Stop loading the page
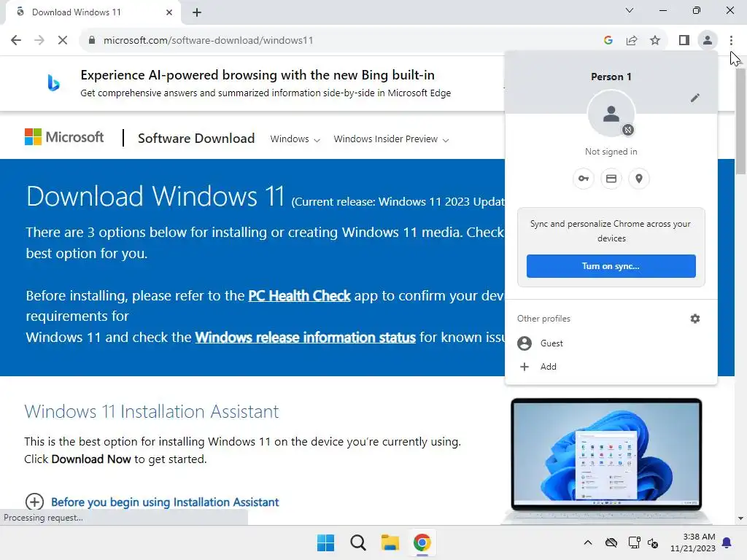This screenshot has width=747, height=560. click(63, 40)
